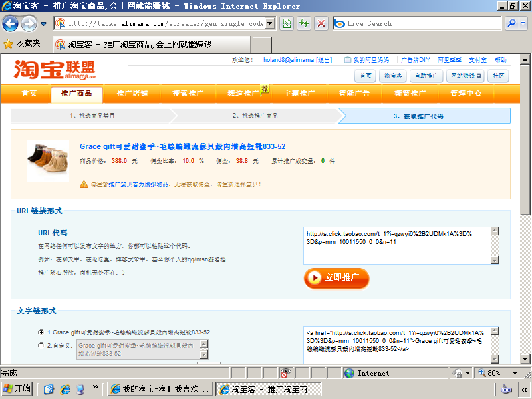Open Favorites star button 收藏夹
The width and height of the screenshot is (532, 399).
coord(22,43)
